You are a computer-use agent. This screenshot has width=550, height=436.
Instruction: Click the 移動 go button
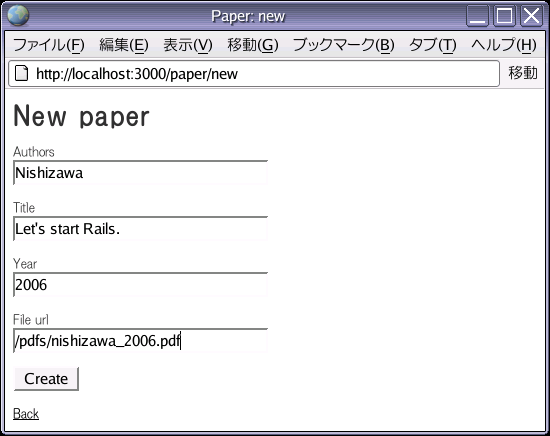[523, 73]
